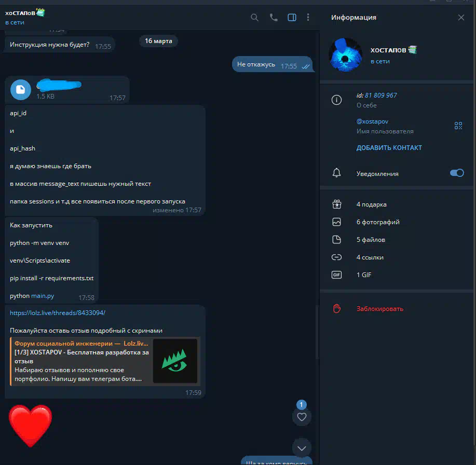Click the big red heart emoji message
Image resolution: width=476 pixels, height=465 pixels.
(30, 426)
